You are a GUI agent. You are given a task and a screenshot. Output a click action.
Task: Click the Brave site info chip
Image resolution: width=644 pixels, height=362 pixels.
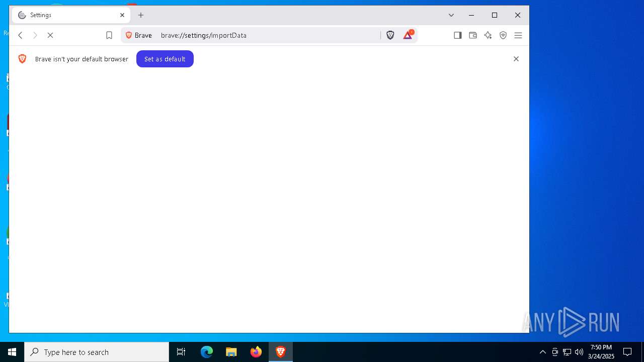click(x=139, y=35)
